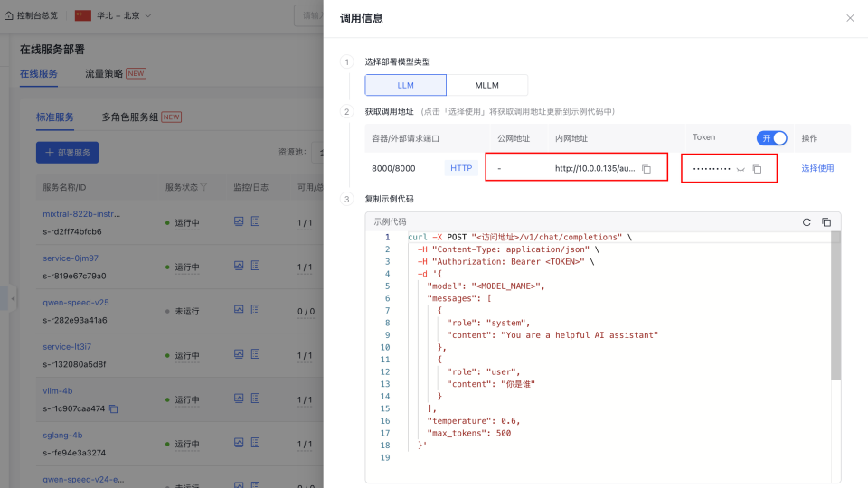Select LLM deployment model type
This screenshot has height=488, width=868.
405,85
